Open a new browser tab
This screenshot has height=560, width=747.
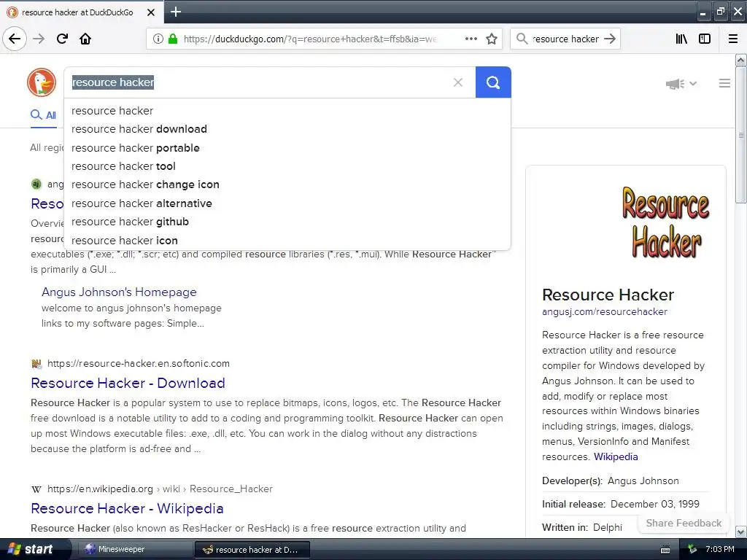coord(176,12)
